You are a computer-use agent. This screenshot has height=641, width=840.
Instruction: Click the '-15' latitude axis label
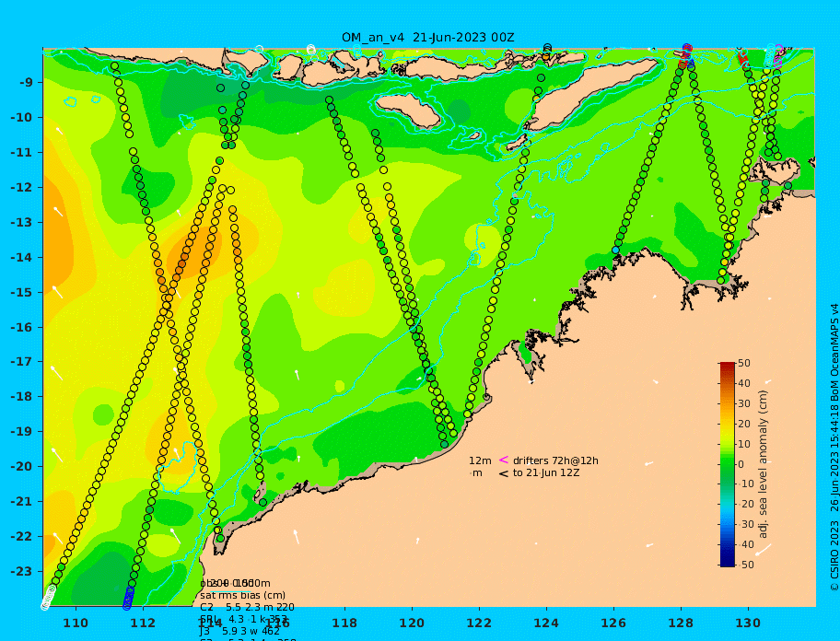pyautogui.click(x=21, y=292)
